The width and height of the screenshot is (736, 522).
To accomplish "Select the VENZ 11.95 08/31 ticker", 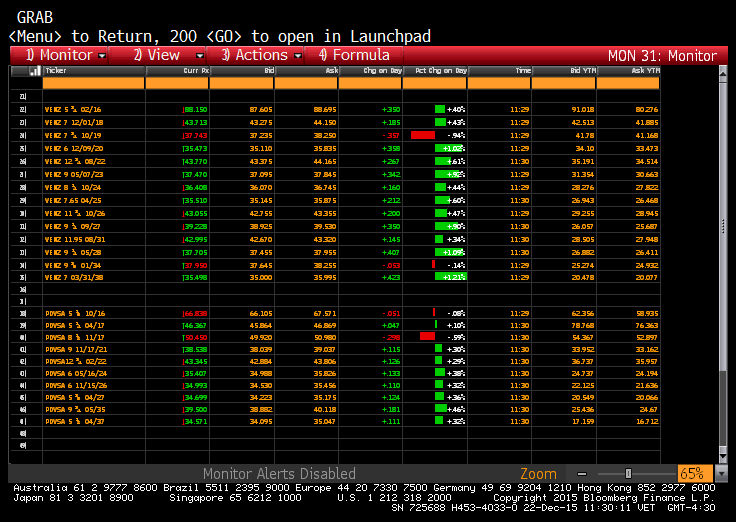I will pos(75,239).
